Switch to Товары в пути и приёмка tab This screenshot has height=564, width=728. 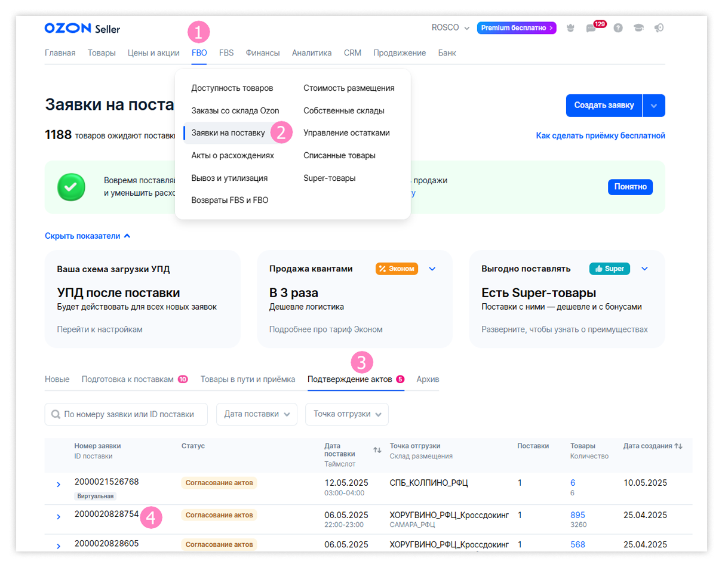pos(248,379)
